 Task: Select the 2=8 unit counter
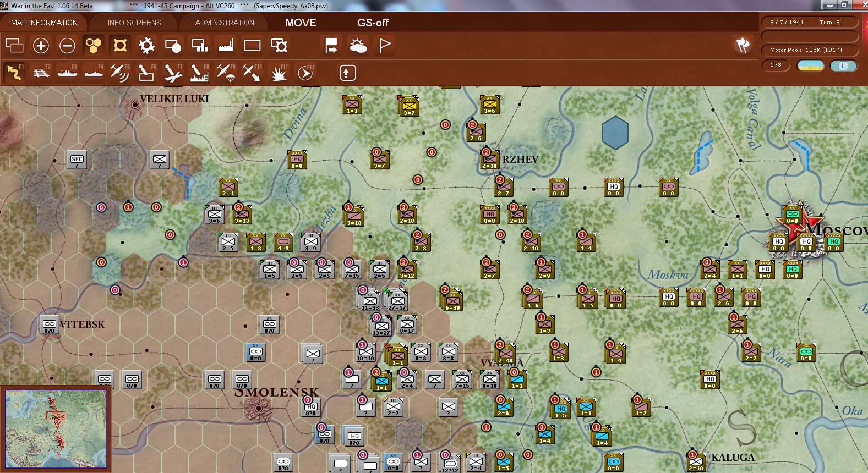(x=421, y=242)
